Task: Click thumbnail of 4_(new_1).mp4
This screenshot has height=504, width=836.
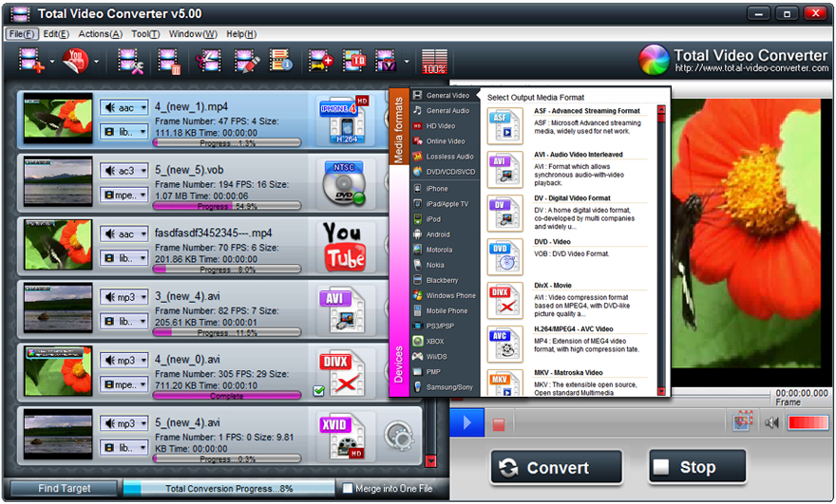Action: point(58,118)
